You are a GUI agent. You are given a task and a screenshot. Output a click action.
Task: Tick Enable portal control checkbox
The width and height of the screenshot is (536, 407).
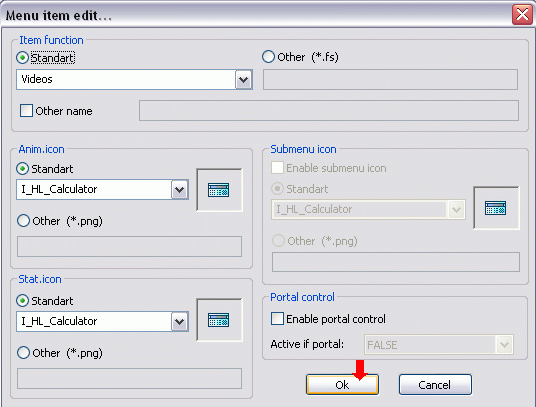click(x=277, y=318)
